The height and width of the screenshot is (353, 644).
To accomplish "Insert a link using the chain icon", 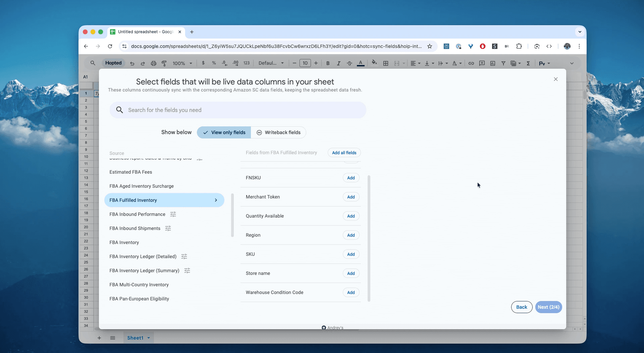I will click(471, 63).
